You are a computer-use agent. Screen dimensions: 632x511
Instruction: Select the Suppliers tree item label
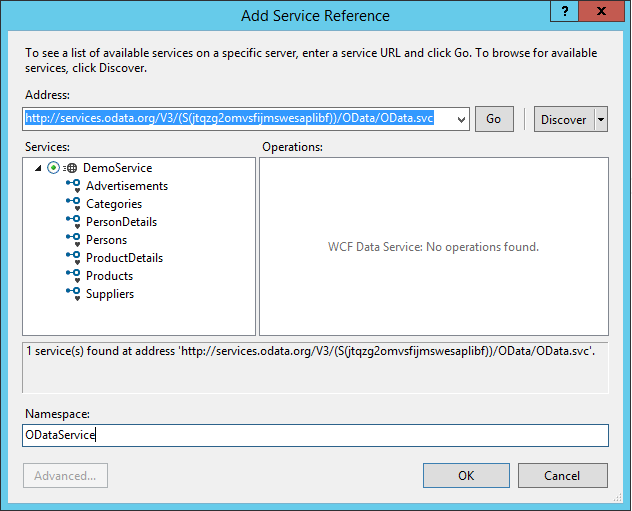(x=110, y=294)
